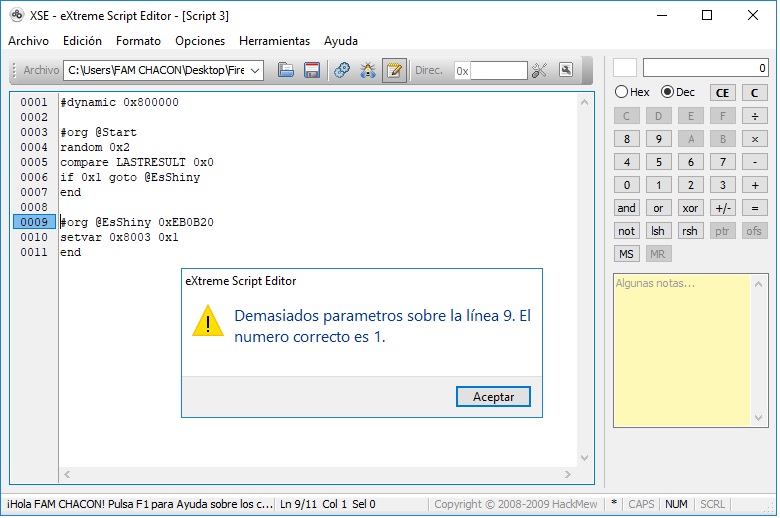The image size is (780, 518).
Task: Open the Herramientas menu
Action: [274, 41]
